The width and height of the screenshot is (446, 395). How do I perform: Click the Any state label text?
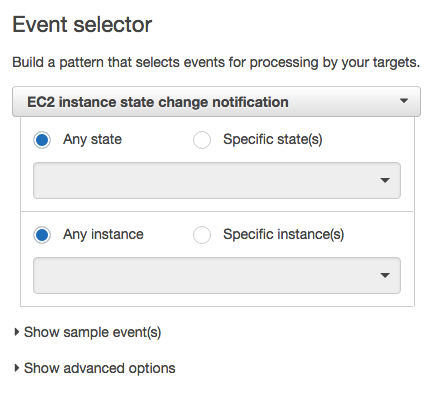tap(92, 140)
